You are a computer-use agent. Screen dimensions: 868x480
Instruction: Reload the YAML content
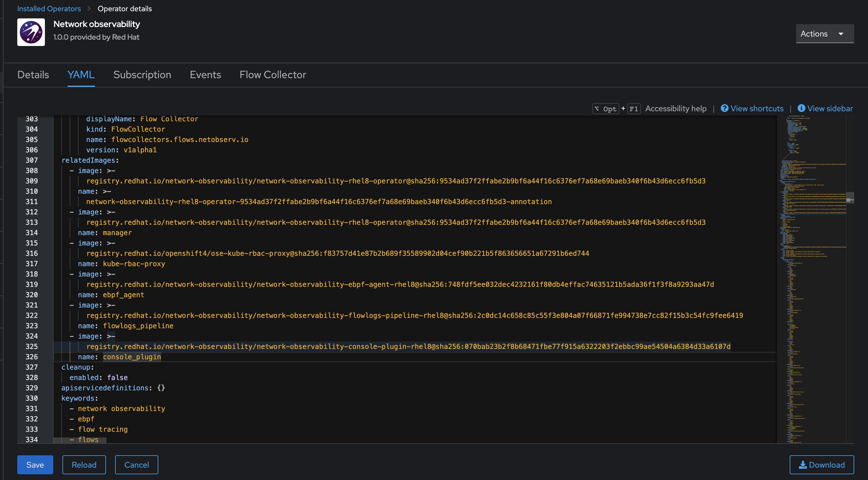(84, 465)
